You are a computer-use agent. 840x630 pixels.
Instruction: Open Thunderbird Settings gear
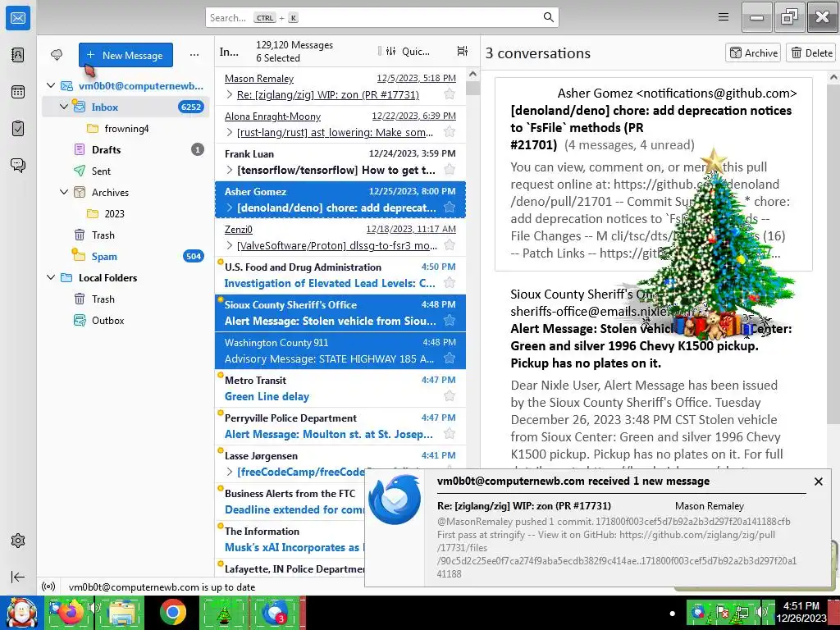point(18,541)
